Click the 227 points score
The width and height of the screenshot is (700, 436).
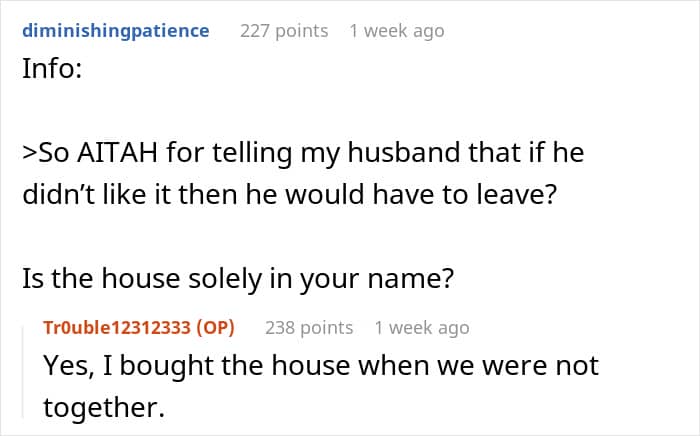284,31
